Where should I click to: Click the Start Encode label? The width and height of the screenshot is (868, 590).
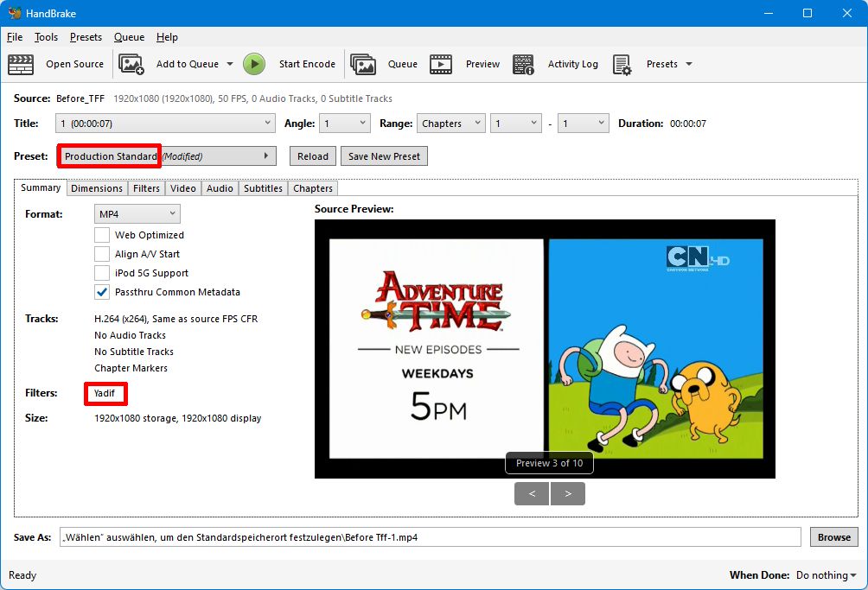point(307,64)
